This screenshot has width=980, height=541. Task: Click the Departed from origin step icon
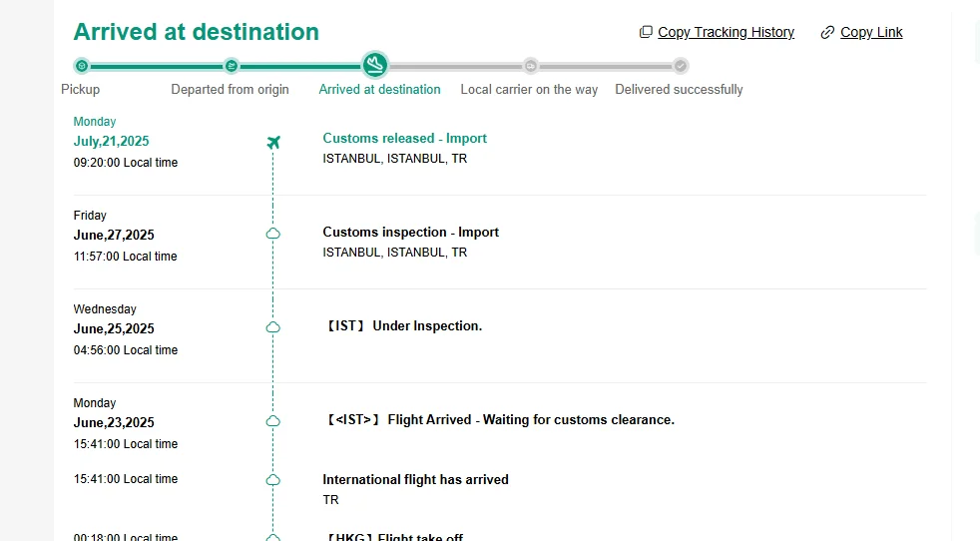(232, 66)
